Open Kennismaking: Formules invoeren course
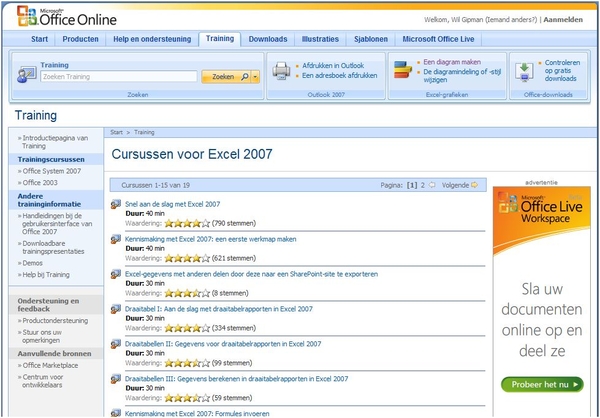This screenshot has height=418, width=600. point(197,413)
